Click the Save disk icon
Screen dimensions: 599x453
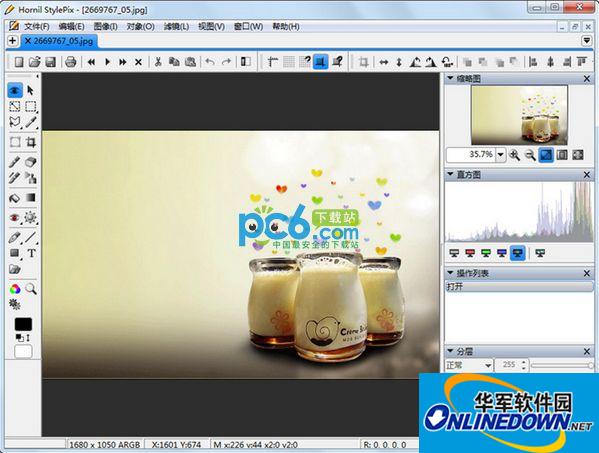click(x=51, y=62)
